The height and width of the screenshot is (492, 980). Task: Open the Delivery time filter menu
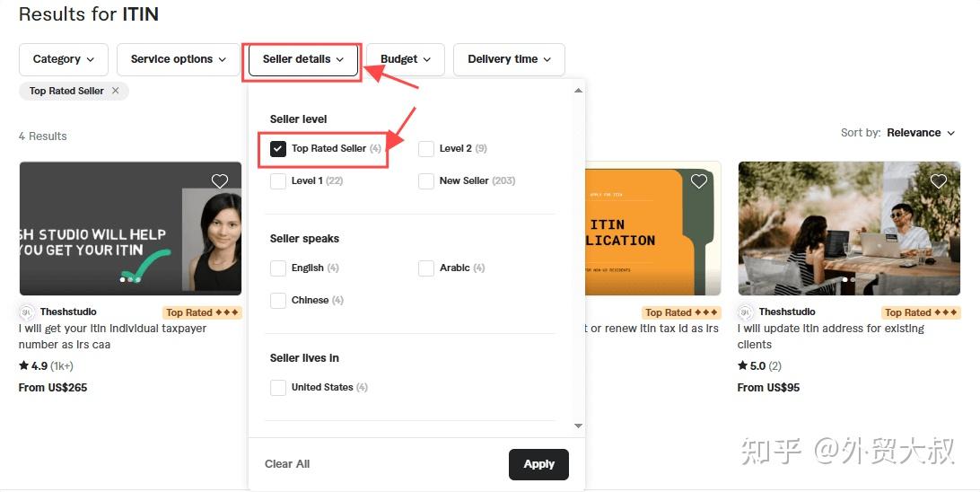509,59
